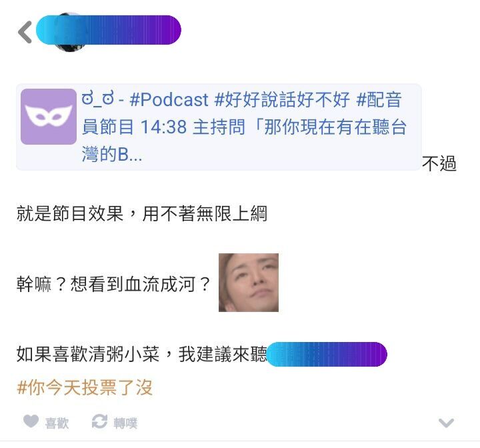Click the line 幹嘛？想看到血流成河？

point(113,284)
